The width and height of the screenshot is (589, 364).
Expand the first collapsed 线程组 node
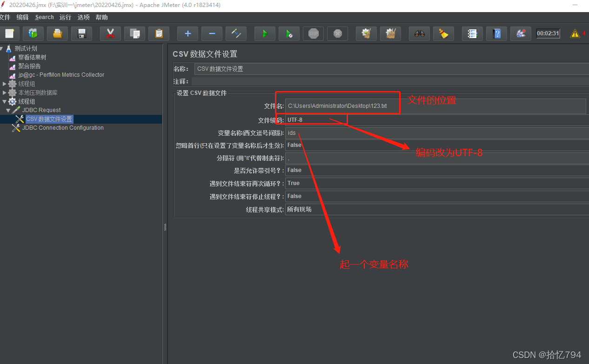pyautogui.click(x=4, y=84)
